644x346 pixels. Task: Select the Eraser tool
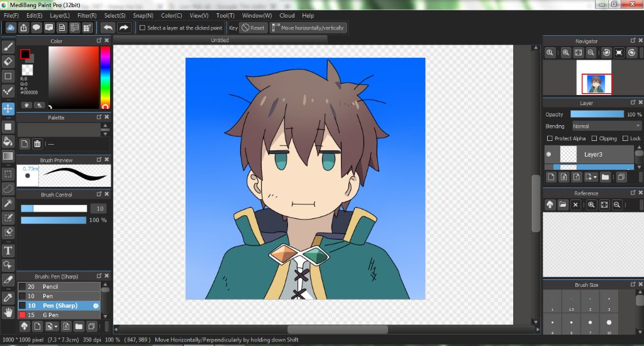click(x=8, y=61)
